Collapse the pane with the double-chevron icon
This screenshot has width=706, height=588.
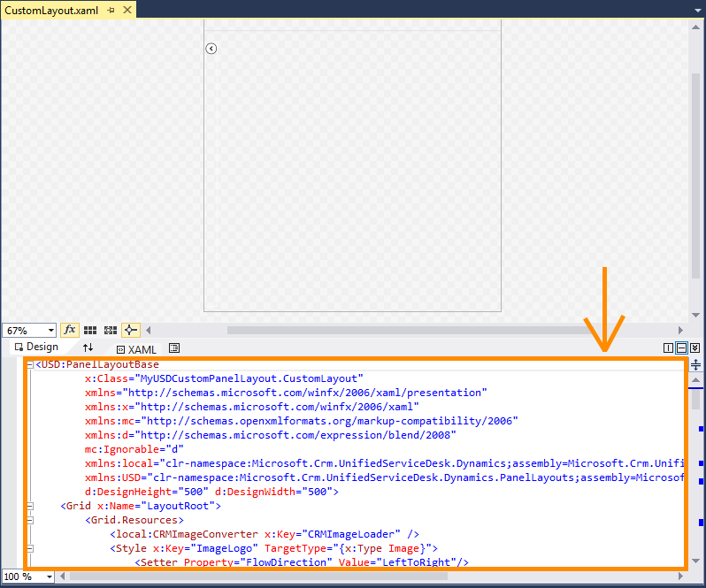[x=695, y=347]
